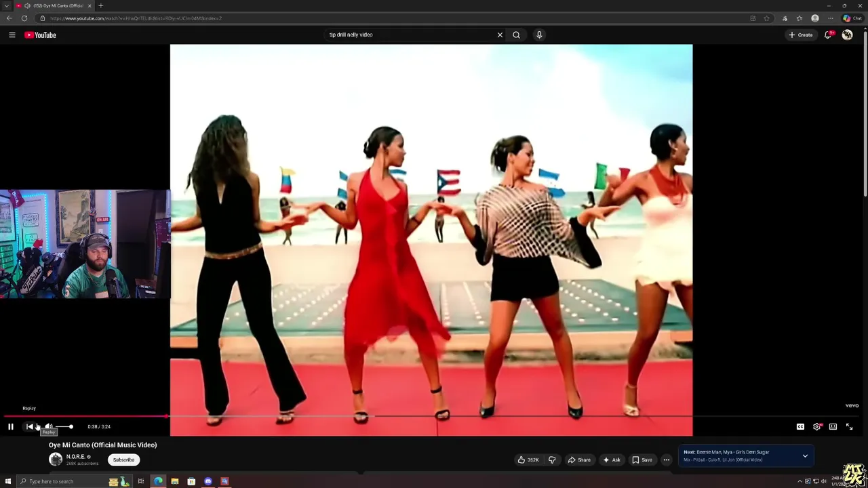Open Task View on the taskbar
Viewport: 868px width, 488px height.
tap(141, 481)
